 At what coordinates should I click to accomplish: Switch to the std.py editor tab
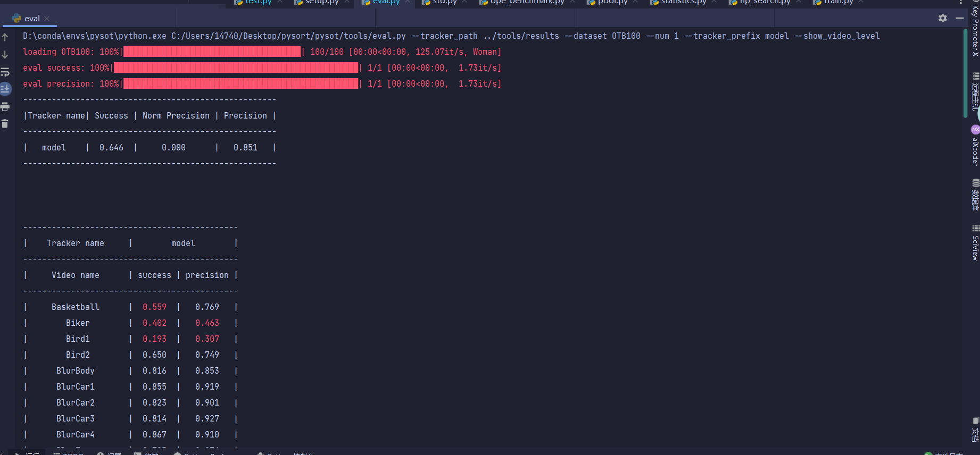[x=444, y=2]
